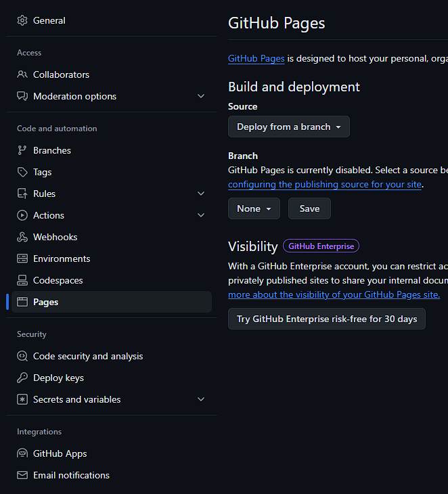Click the gear icon next to General
This screenshot has width=448, height=494.
pos(22,20)
